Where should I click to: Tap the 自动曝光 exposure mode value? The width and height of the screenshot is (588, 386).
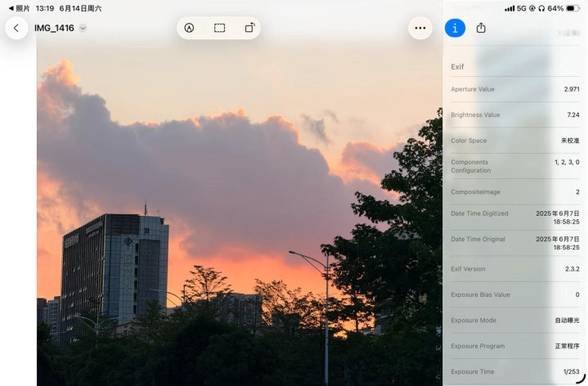point(567,321)
